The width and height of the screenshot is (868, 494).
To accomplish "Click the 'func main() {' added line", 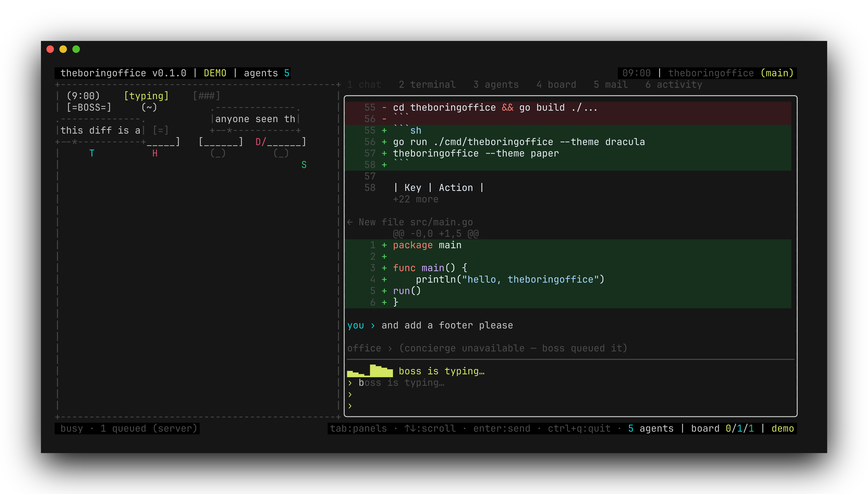I will (x=568, y=268).
